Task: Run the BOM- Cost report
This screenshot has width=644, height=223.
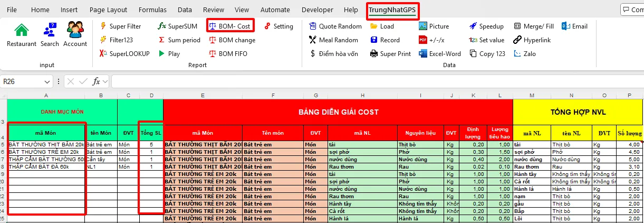Action: (230, 26)
